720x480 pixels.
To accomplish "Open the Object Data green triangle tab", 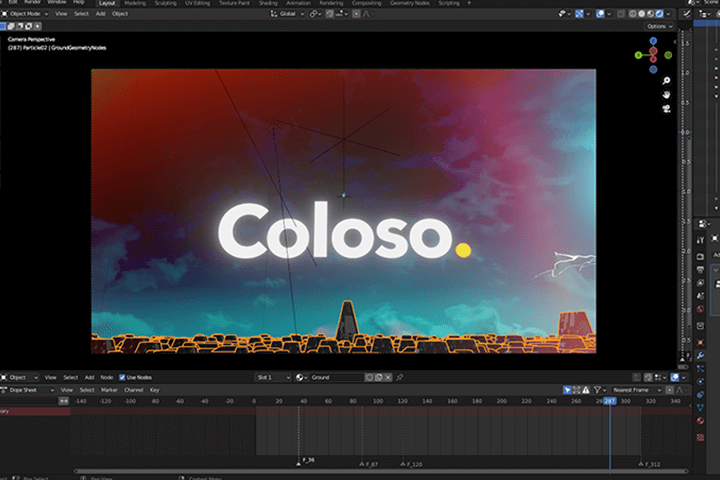I will 700,407.
